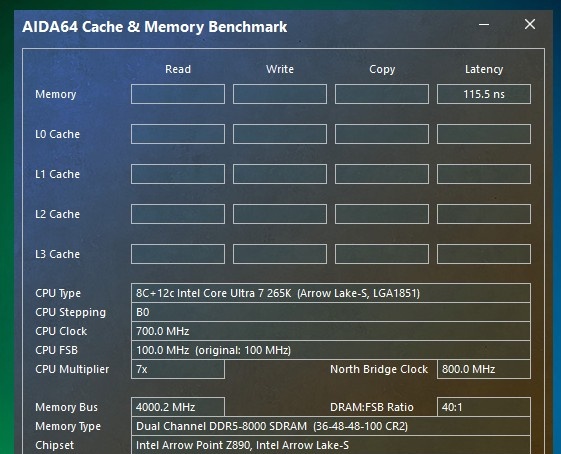561x454 pixels.
Task: Click the Chipset label
Action: [x=54, y=445]
